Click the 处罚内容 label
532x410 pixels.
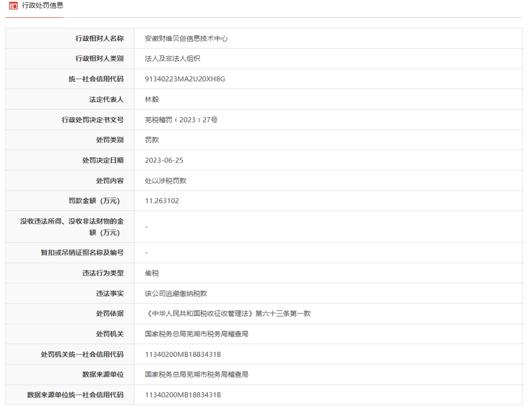110,180
